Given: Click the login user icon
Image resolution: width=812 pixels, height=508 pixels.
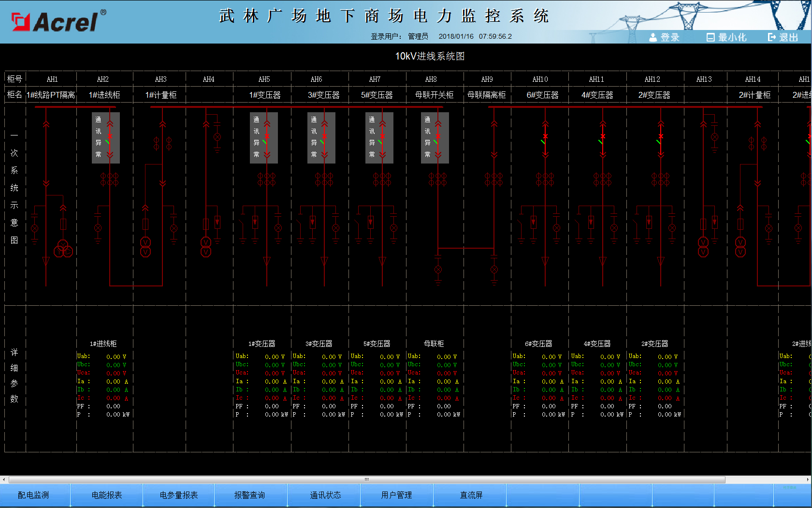Looking at the screenshot, I should pos(653,37).
